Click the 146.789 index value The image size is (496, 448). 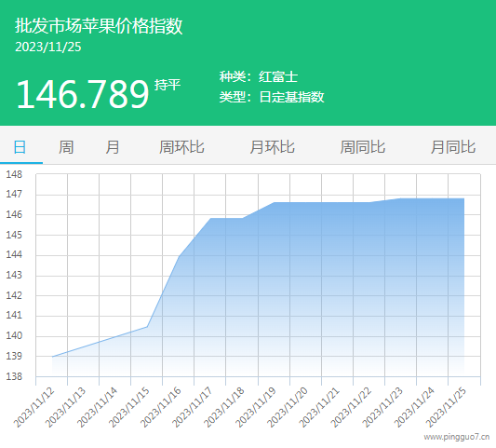click(x=83, y=94)
